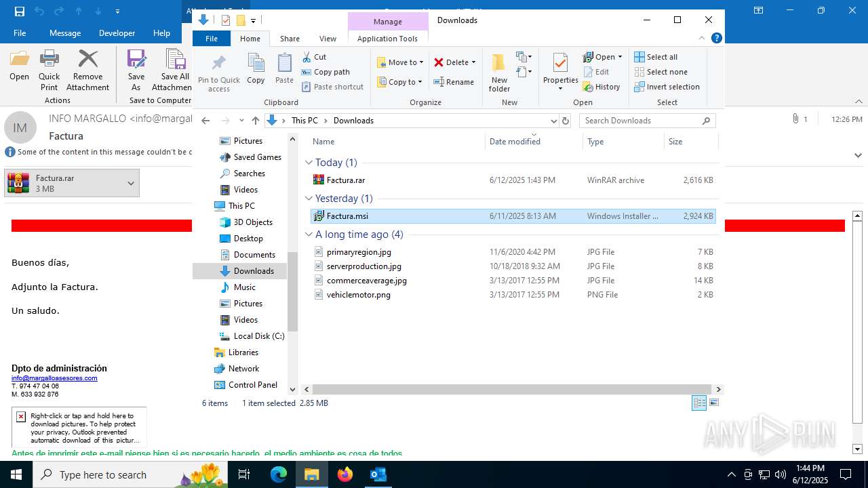
Task: Switch to large icons view layout
Action: click(x=713, y=403)
